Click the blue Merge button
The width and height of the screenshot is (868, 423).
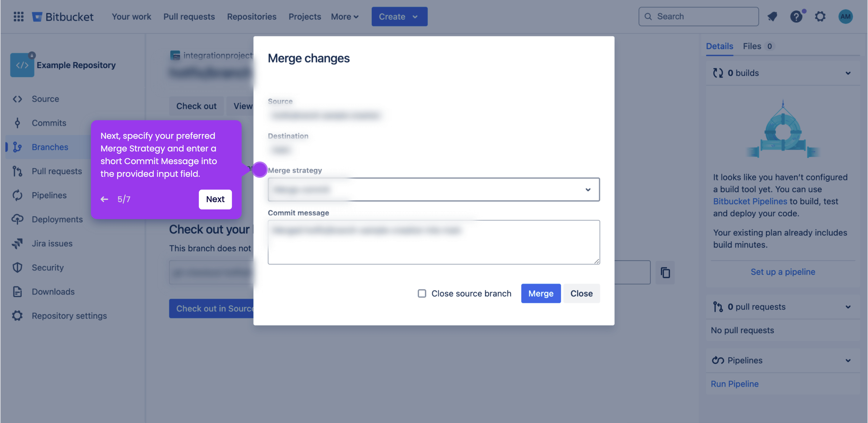[x=541, y=293]
